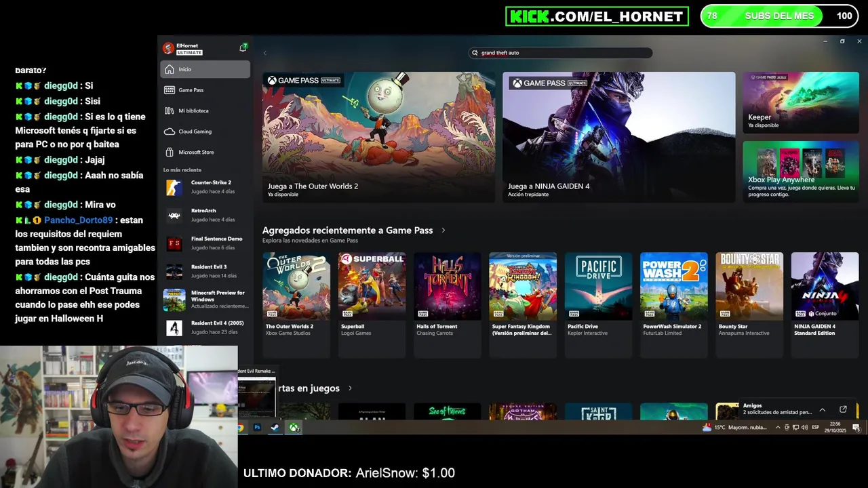Select the Bounty Star game card

pos(749,304)
